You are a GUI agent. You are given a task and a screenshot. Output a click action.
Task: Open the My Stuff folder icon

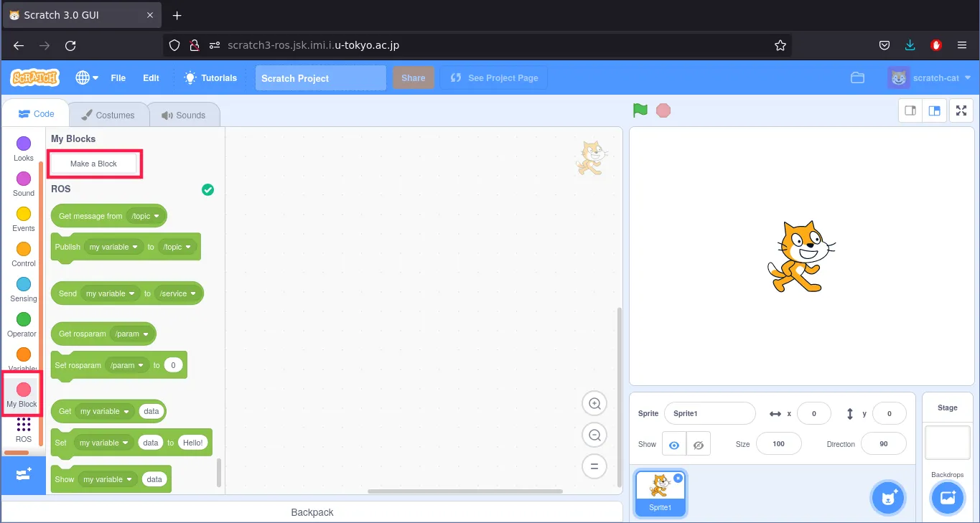pyautogui.click(x=857, y=78)
